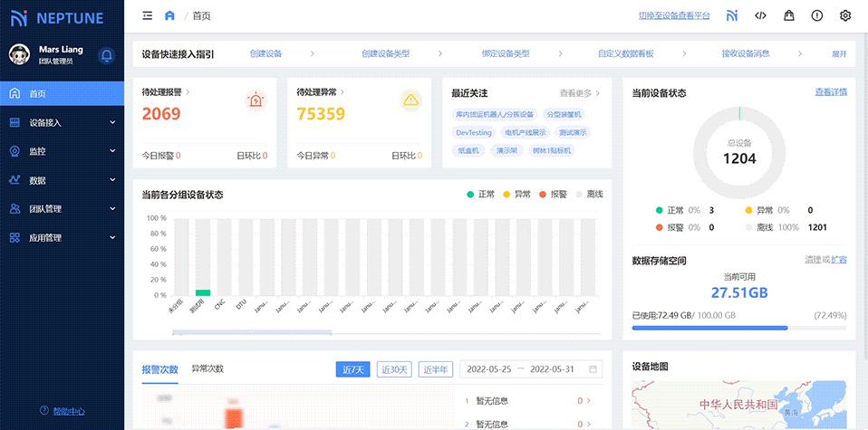Viewport: 868px width, 430px height.
Task: Expand the 设备接入 sidebar menu
Action: 62,122
